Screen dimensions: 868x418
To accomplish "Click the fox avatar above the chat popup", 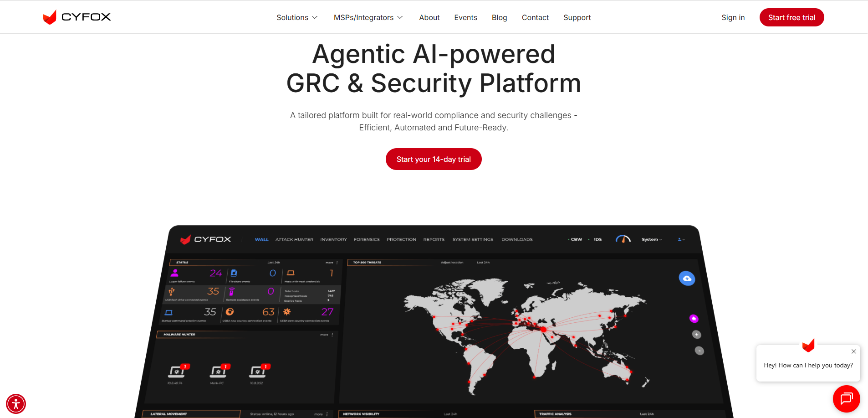I will point(808,346).
